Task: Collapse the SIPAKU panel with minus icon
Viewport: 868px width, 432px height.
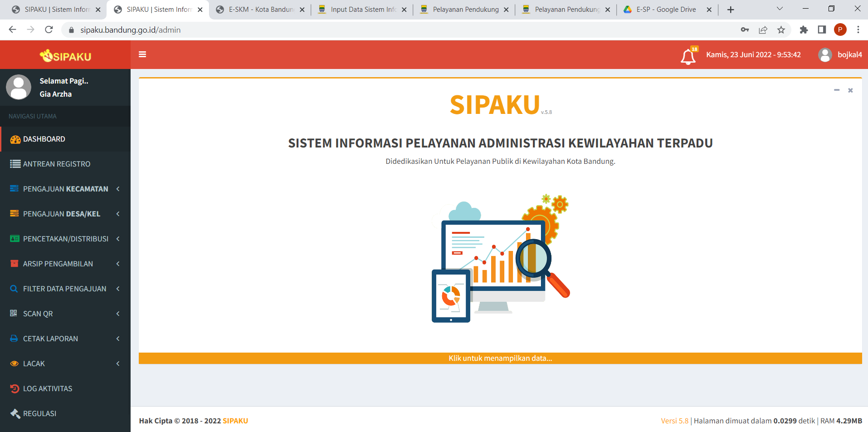Action: pos(836,90)
